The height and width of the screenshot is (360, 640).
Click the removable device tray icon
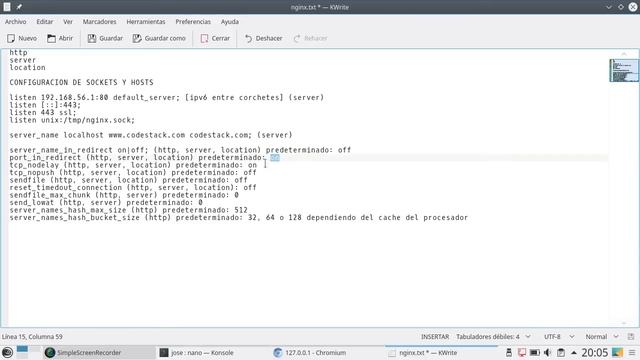(509, 353)
